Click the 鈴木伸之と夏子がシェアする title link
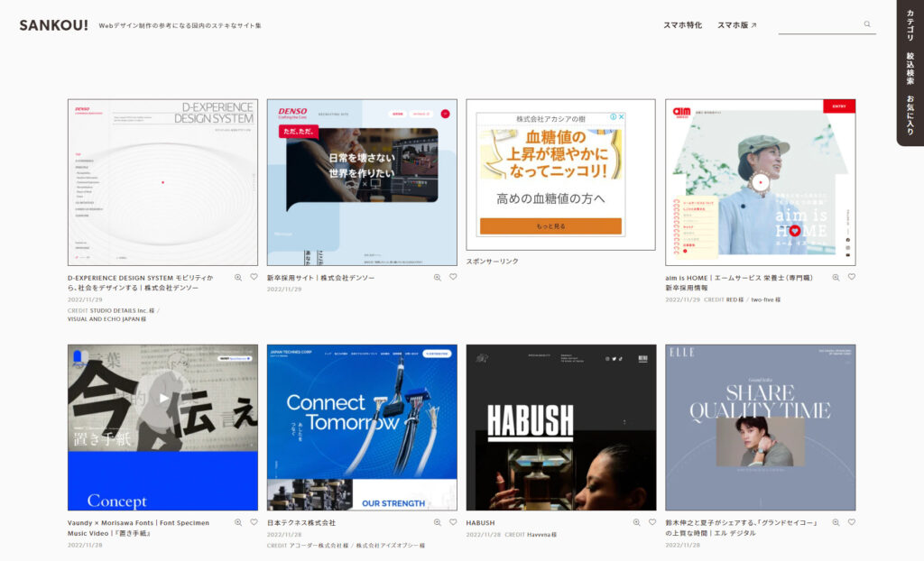This screenshot has width=924, height=561. tap(742, 528)
